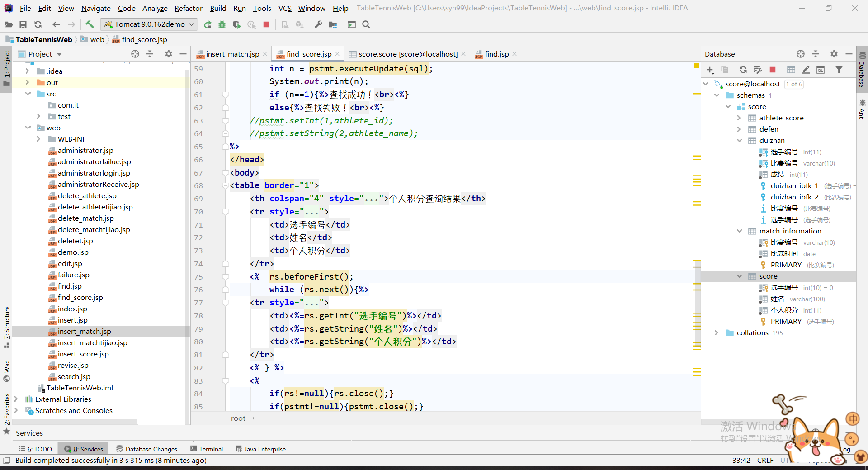Screen dimensions: 868x470
Task: Run with coverage shield icon
Action: click(236, 24)
